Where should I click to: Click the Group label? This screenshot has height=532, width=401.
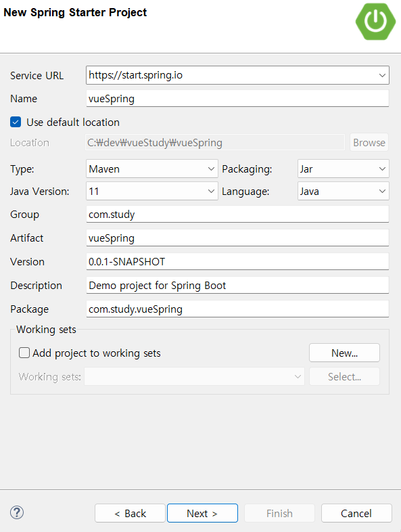(x=24, y=215)
